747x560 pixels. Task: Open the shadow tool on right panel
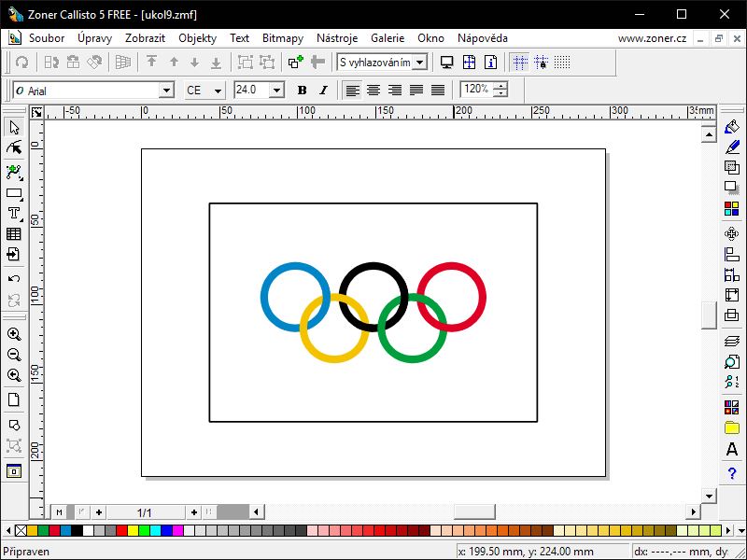click(732, 188)
